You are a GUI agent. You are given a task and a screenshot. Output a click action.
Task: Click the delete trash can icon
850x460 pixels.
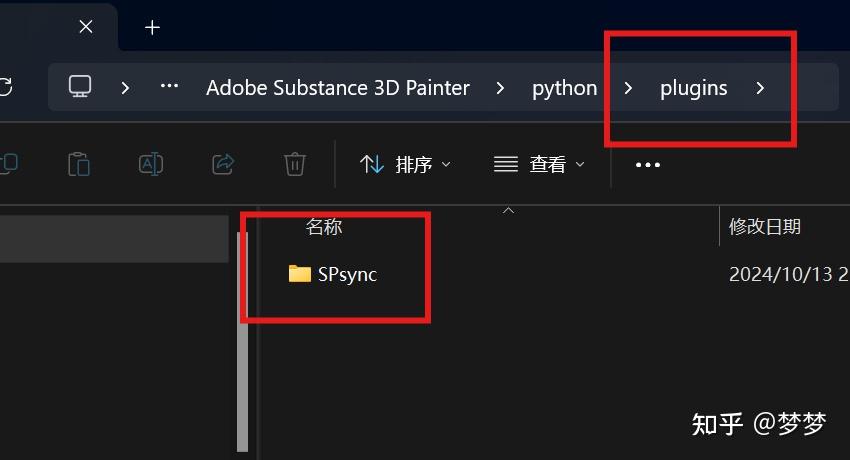coord(294,164)
